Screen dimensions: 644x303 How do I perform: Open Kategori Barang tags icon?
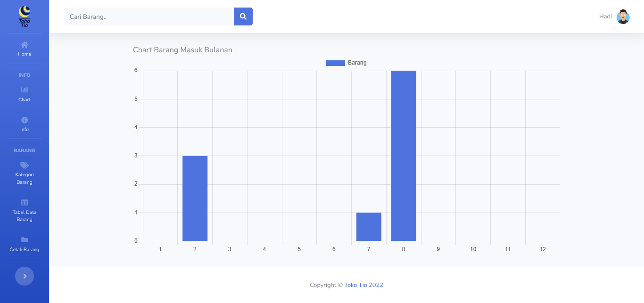coord(25,165)
